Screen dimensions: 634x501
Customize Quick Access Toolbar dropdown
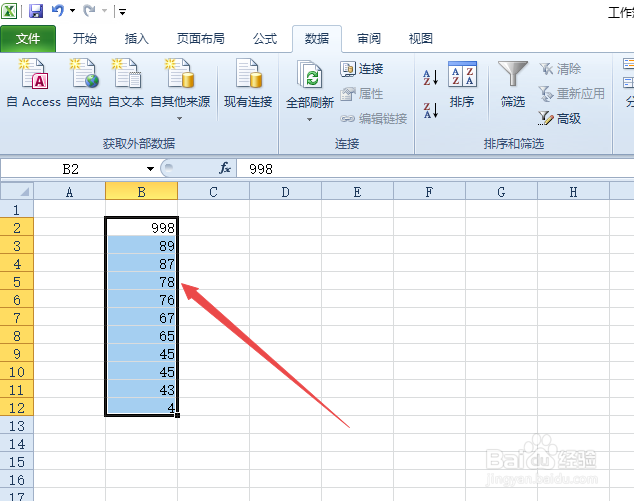[123, 12]
